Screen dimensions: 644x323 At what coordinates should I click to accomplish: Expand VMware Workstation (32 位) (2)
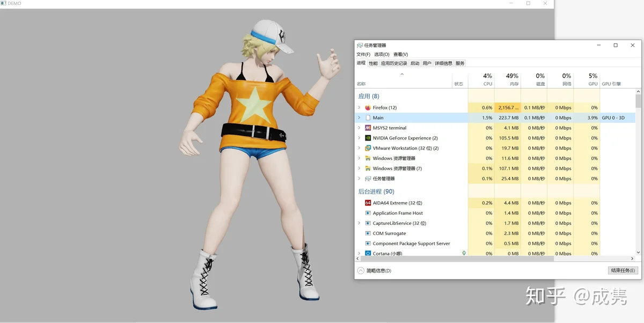coord(359,148)
